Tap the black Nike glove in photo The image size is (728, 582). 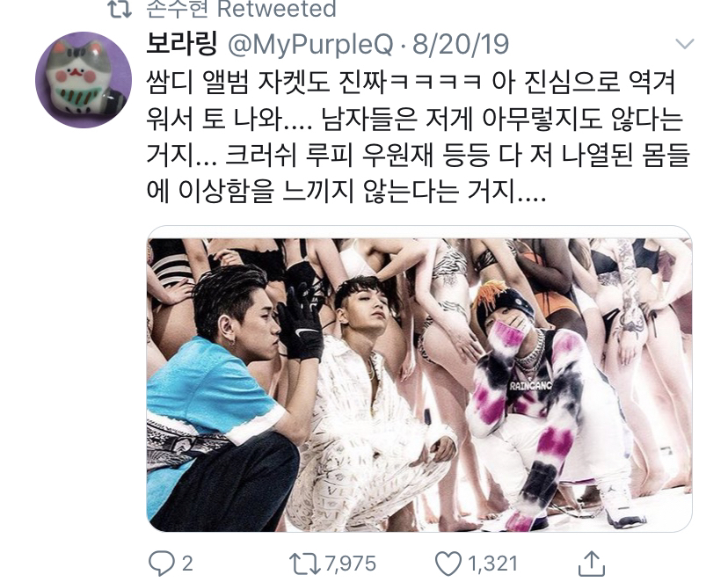[300, 325]
